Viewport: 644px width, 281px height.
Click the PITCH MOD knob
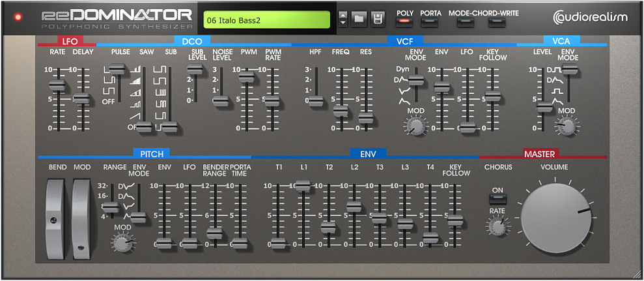[x=122, y=243]
